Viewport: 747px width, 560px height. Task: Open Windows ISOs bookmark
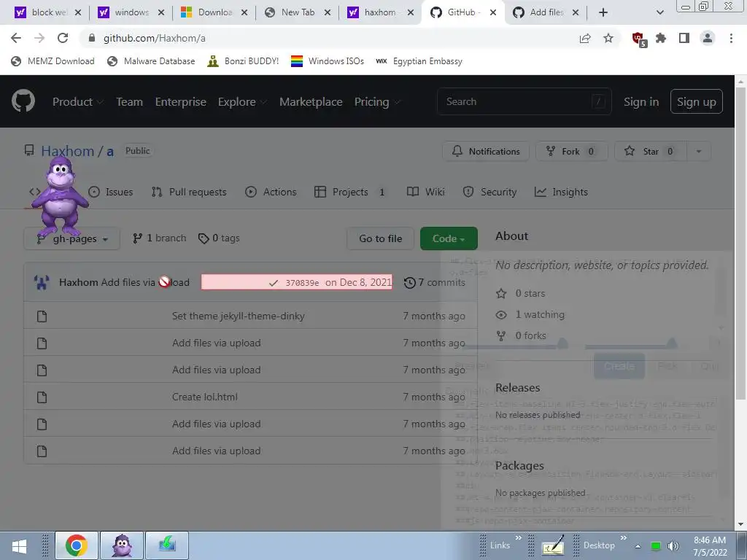[328, 61]
